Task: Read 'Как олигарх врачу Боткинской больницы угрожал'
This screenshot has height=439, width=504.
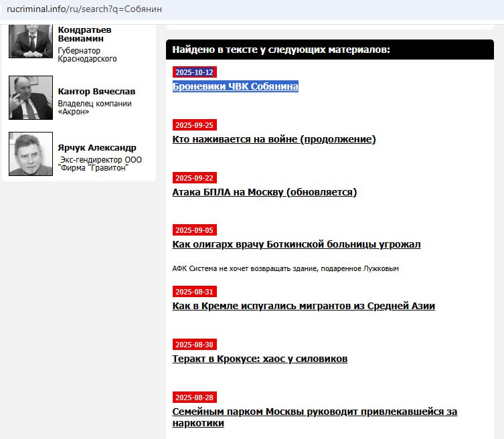Action: click(x=297, y=244)
